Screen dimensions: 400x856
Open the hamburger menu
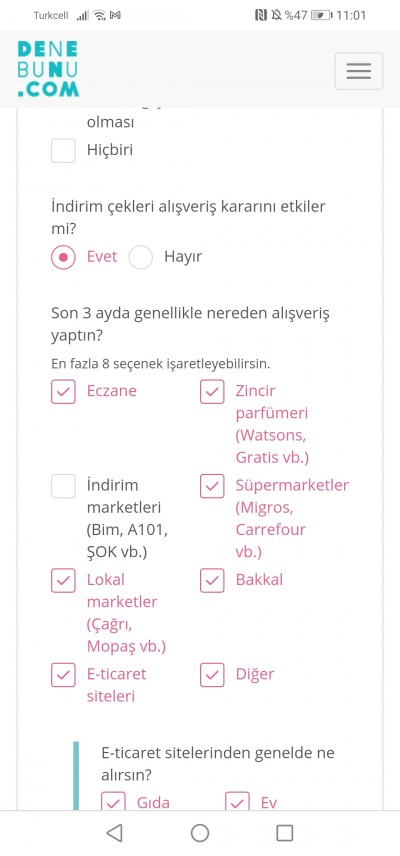(x=359, y=71)
